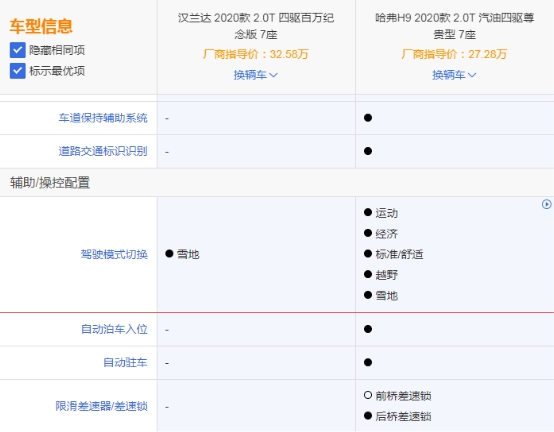This screenshot has width=554, height=432.
Task: Click the 车型信息 heading
Action: point(41,26)
